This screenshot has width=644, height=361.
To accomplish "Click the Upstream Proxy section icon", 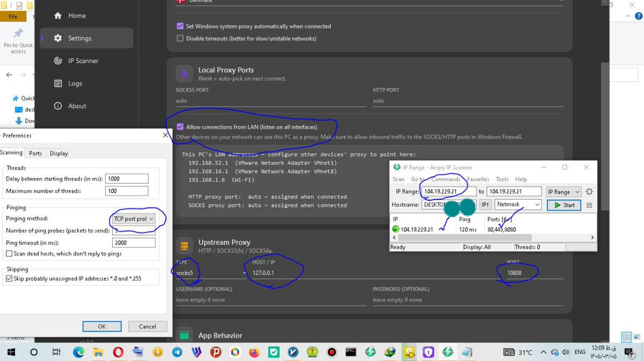I will coord(184,246).
